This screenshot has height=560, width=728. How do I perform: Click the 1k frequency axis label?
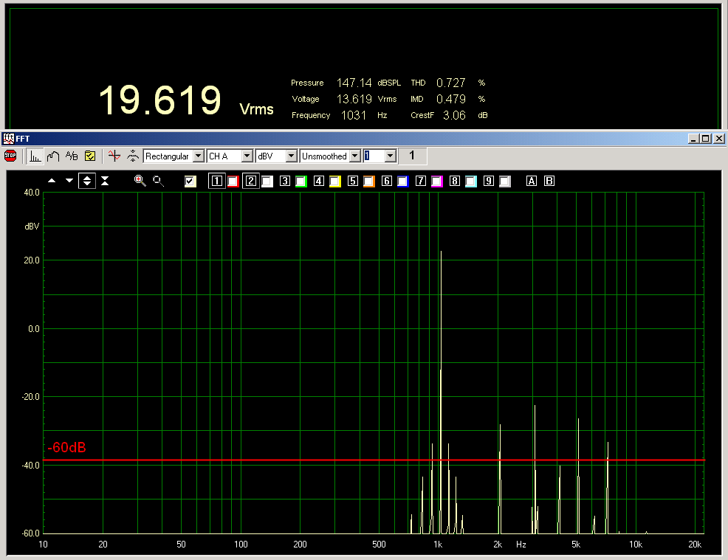[x=438, y=545]
